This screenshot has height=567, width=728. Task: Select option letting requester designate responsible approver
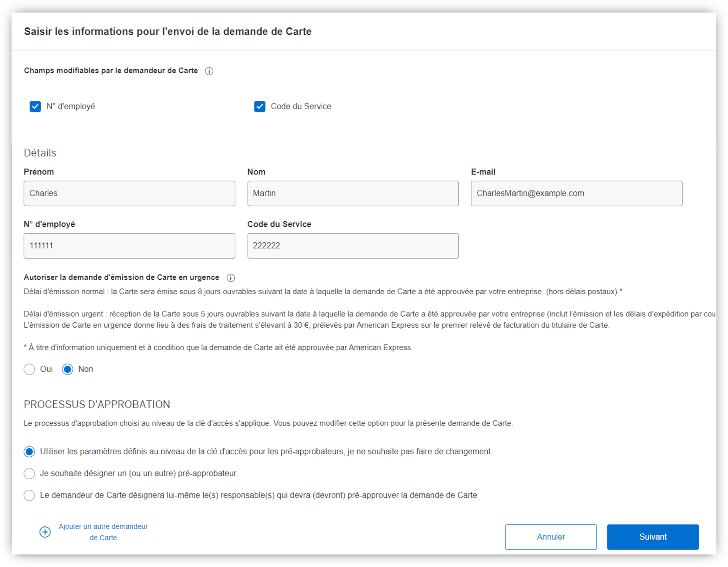coord(30,495)
